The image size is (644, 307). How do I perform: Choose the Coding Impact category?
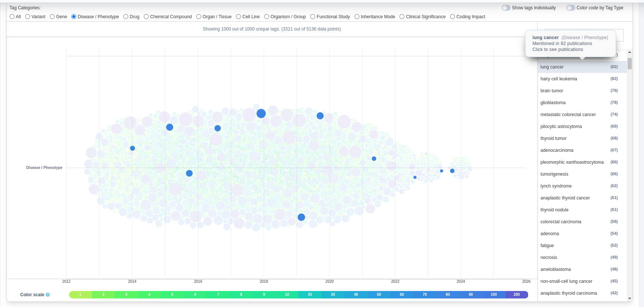coord(453,17)
